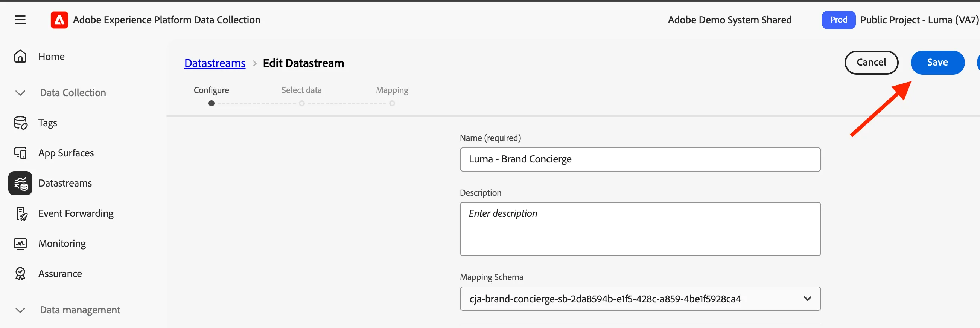
Task: Click the Name input field
Action: tap(640, 159)
